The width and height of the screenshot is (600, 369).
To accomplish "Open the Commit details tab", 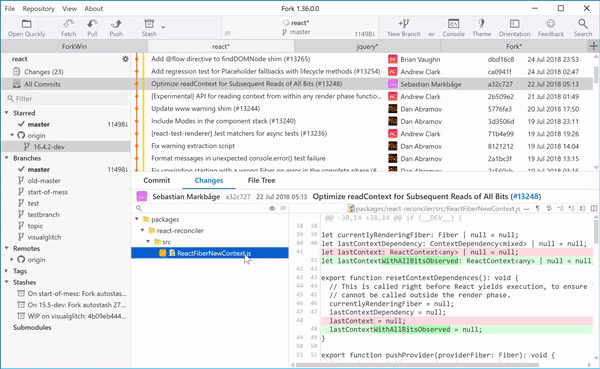I will click(157, 180).
